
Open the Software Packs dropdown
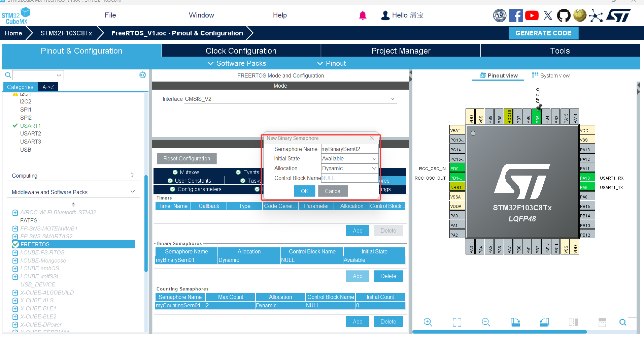pyautogui.click(x=237, y=63)
